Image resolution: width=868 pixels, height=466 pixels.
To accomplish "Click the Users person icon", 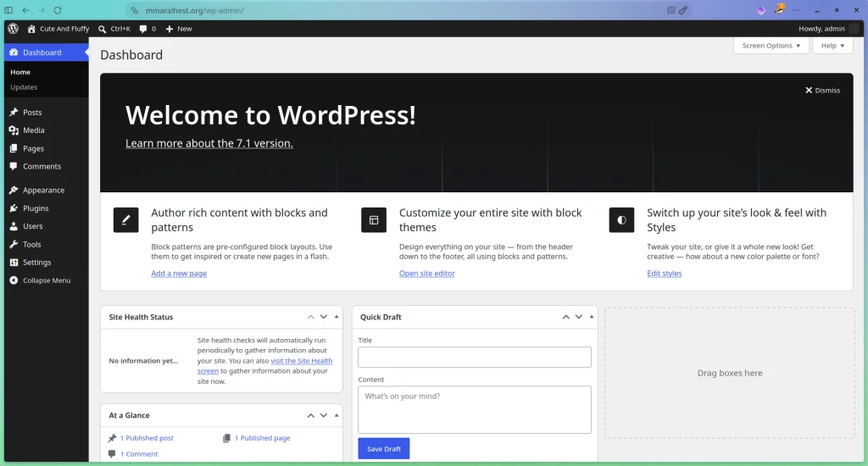I will 14,226.
